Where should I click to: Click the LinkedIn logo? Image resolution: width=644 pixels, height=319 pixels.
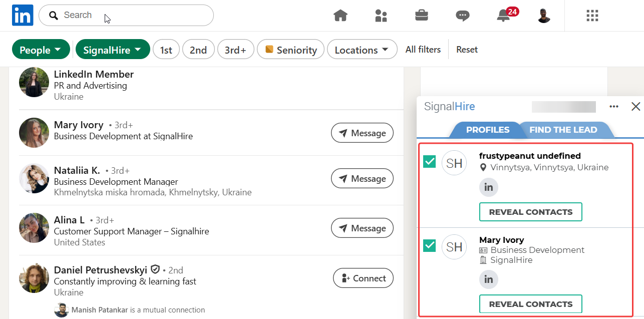23,16
